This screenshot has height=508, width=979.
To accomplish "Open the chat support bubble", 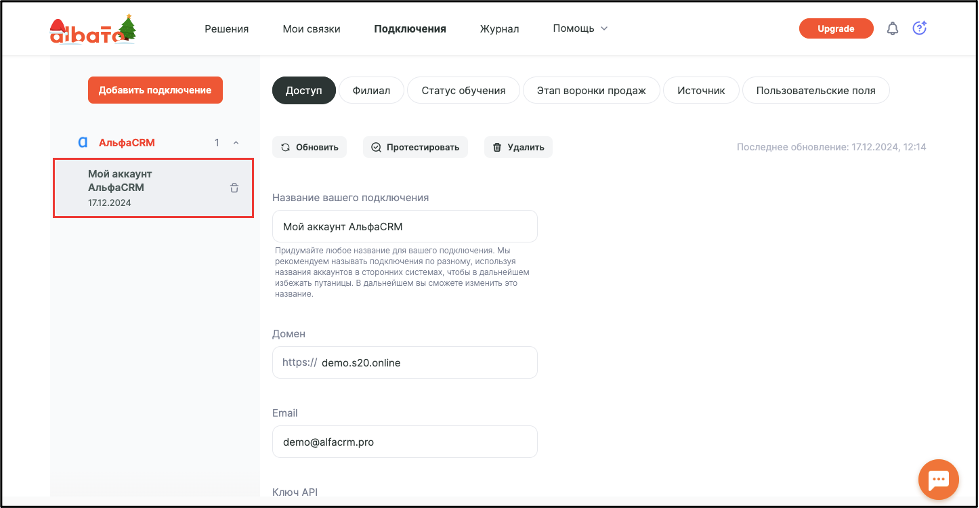I will click(x=938, y=479).
